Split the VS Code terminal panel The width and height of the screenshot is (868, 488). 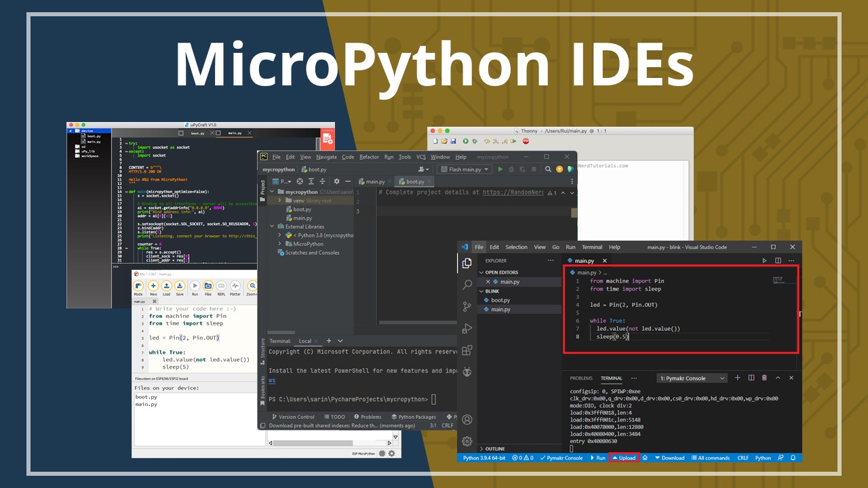pyautogui.click(x=751, y=378)
